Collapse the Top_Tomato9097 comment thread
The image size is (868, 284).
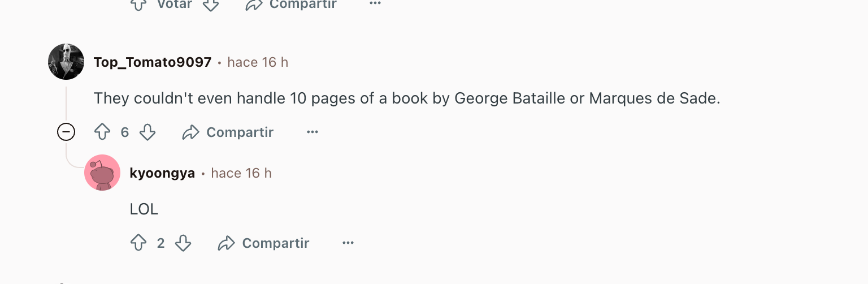click(x=66, y=132)
